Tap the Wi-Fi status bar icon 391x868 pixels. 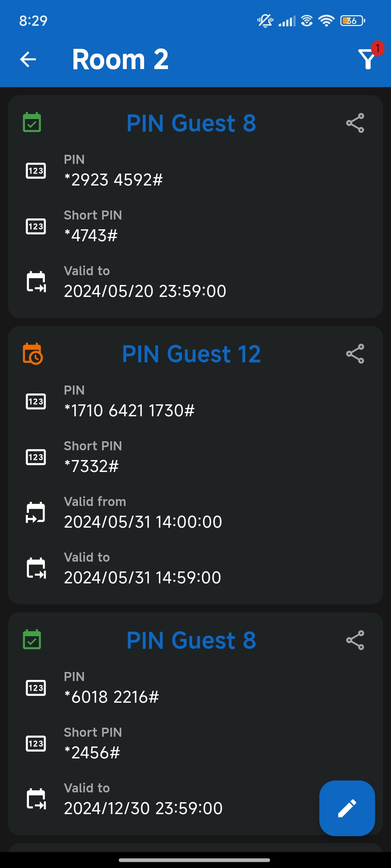pyautogui.click(x=327, y=21)
